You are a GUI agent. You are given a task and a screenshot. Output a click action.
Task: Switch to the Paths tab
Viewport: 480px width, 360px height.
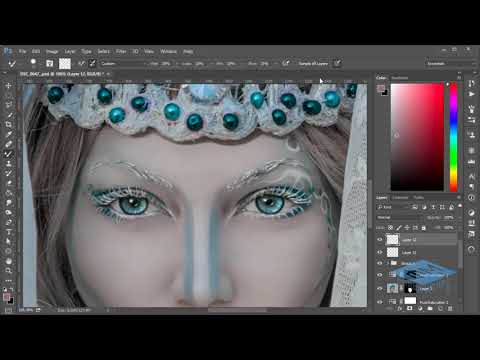click(x=419, y=198)
